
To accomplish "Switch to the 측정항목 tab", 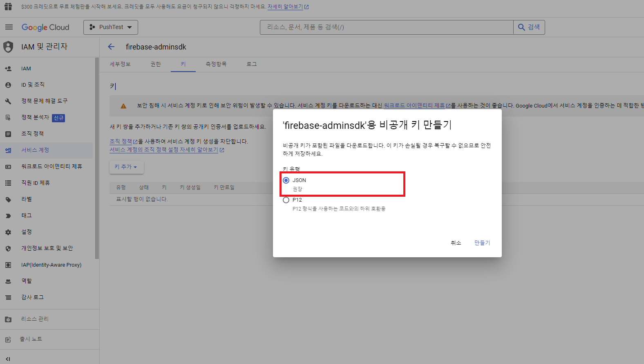I will point(216,64).
